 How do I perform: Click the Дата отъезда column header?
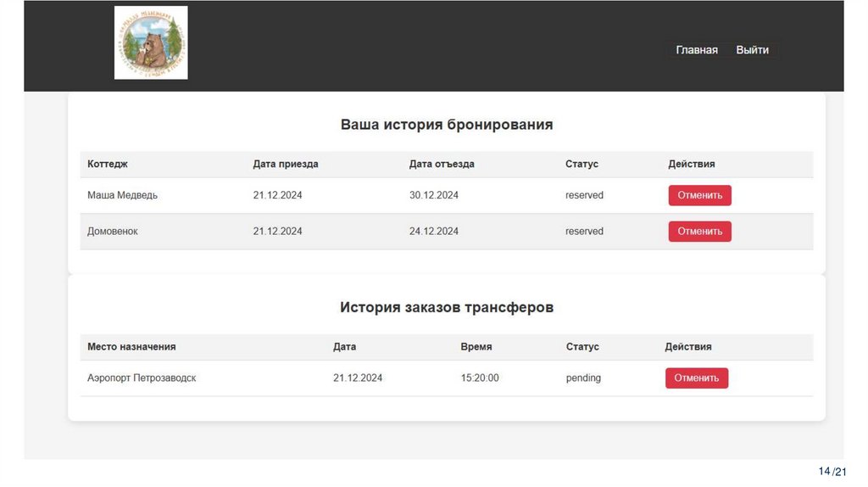(x=442, y=164)
